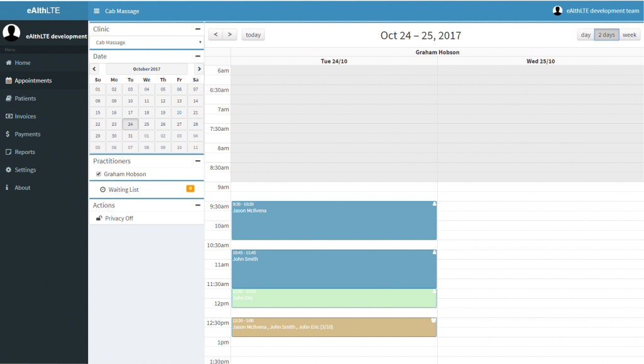Viewport: 644px width, 364px height.
Task: Click the Settings gear icon
Action: (x=9, y=170)
